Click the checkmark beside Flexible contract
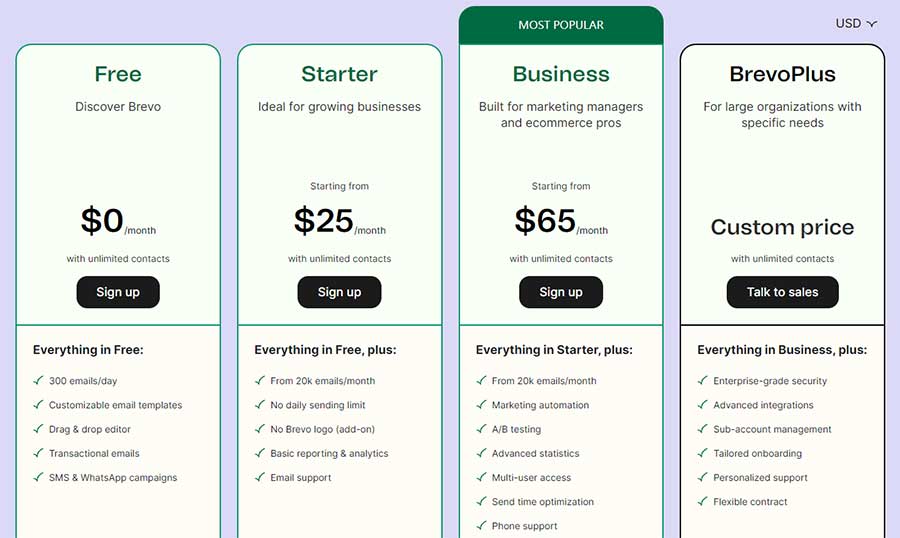This screenshot has height=538, width=900. pos(703,501)
